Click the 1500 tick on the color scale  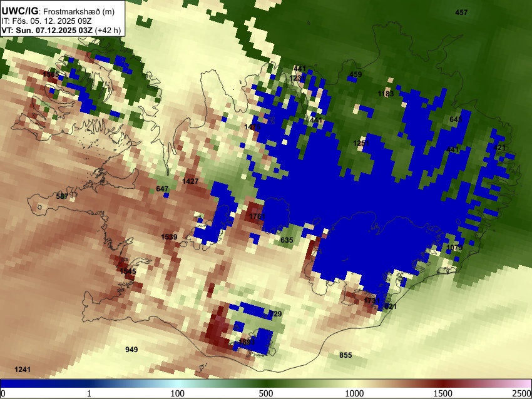click(x=443, y=393)
